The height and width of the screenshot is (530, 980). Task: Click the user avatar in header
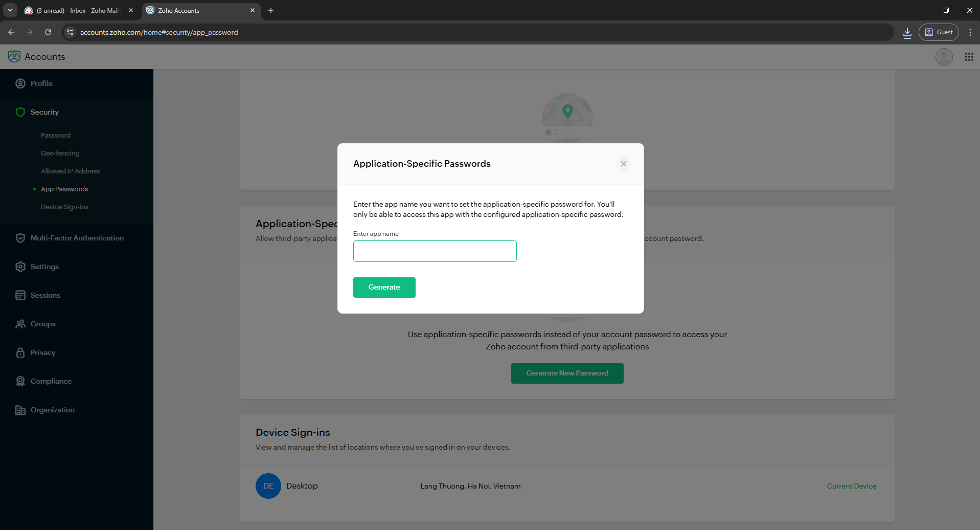tap(944, 57)
